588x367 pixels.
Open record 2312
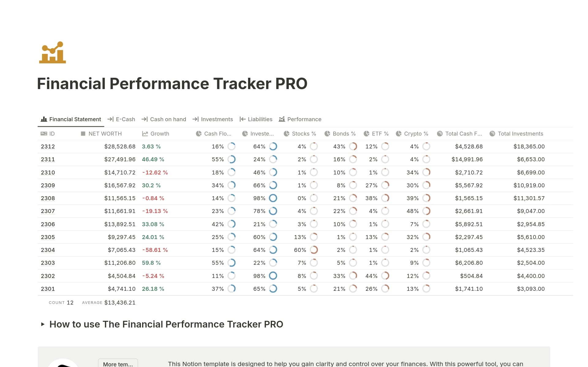[x=48, y=146]
